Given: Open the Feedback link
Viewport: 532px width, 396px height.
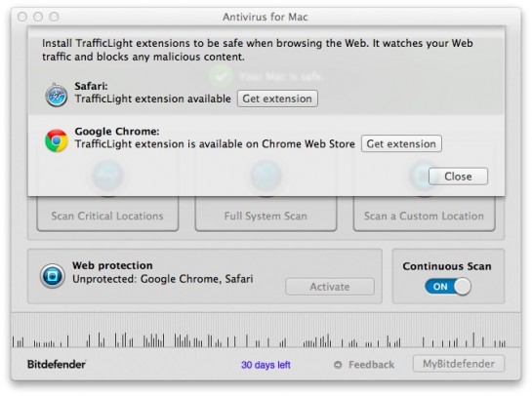Looking at the screenshot, I should 372,365.
